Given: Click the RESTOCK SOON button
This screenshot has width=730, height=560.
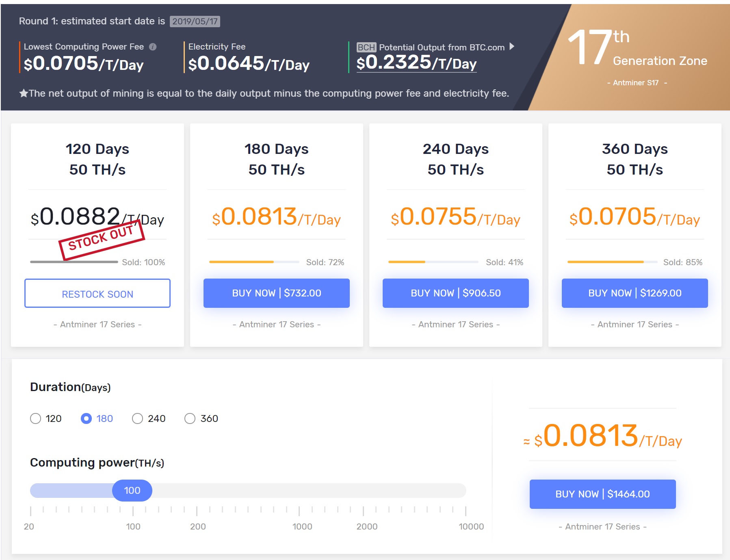Looking at the screenshot, I should pyautogui.click(x=97, y=293).
